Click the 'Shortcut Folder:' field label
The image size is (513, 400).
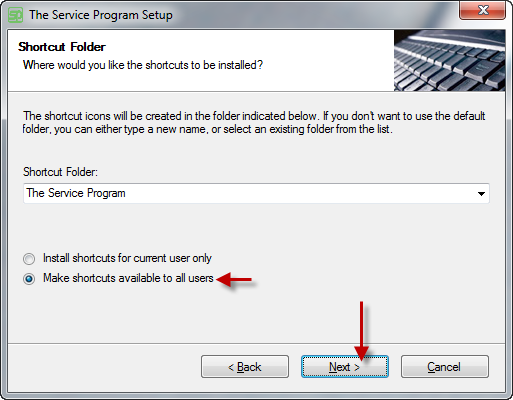60,172
